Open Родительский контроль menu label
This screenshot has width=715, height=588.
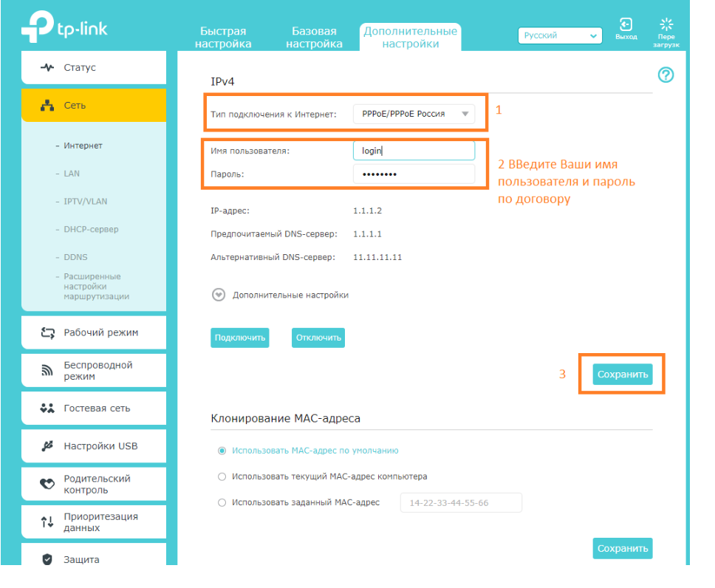[97, 484]
